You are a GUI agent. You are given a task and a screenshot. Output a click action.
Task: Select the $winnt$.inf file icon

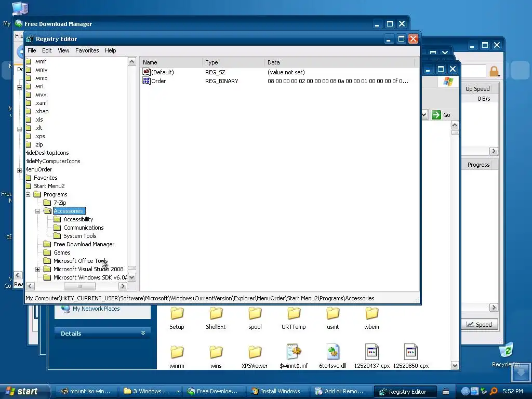click(x=294, y=352)
